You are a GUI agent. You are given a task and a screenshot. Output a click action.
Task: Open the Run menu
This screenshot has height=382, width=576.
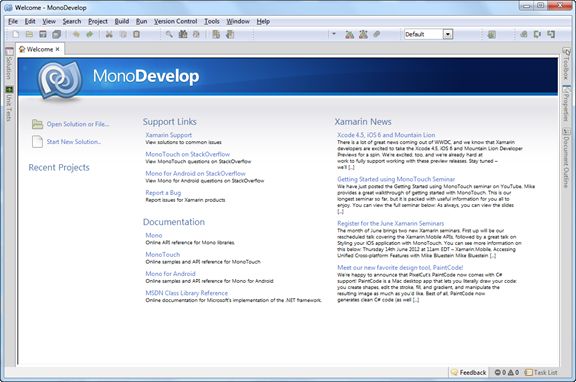point(141,21)
